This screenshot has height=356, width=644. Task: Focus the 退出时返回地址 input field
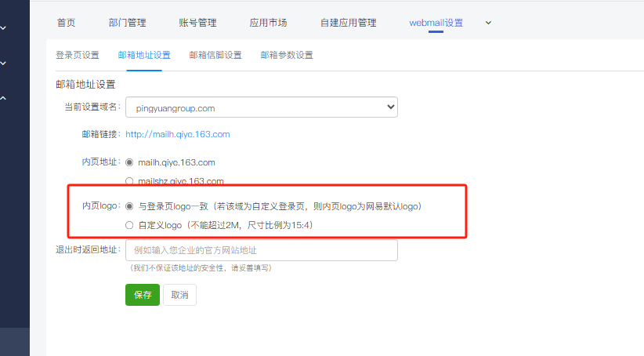pyautogui.click(x=262, y=250)
